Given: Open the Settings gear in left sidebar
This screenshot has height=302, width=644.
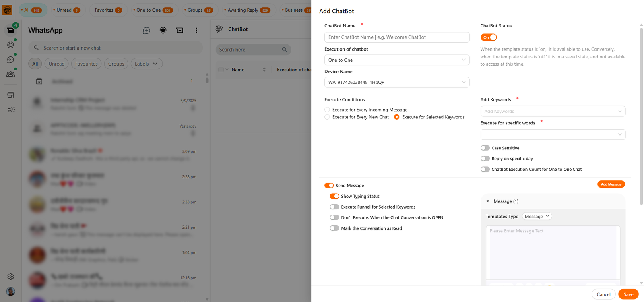Looking at the screenshot, I should point(11,277).
